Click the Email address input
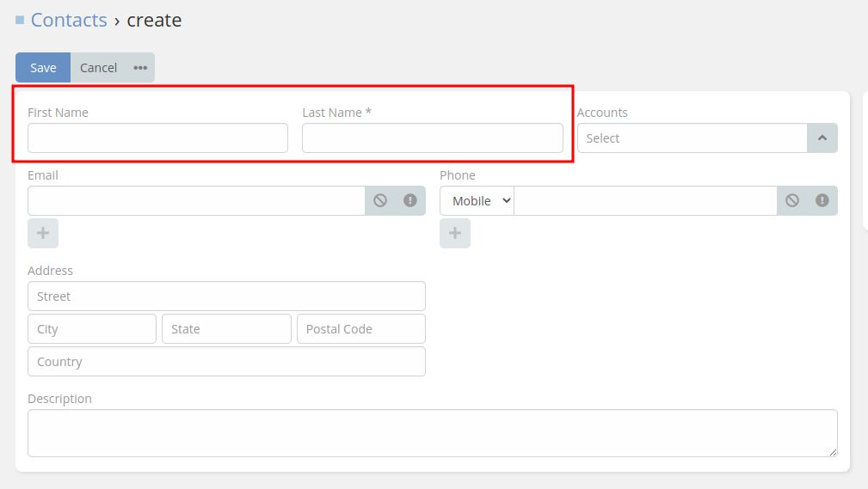The height and width of the screenshot is (489, 868). tap(196, 201)
